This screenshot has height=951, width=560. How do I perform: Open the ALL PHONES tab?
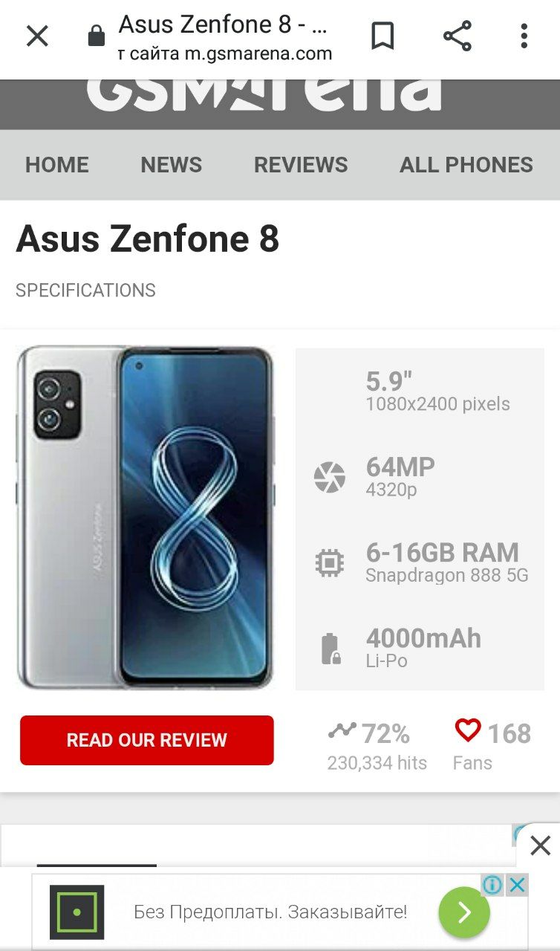466,165
